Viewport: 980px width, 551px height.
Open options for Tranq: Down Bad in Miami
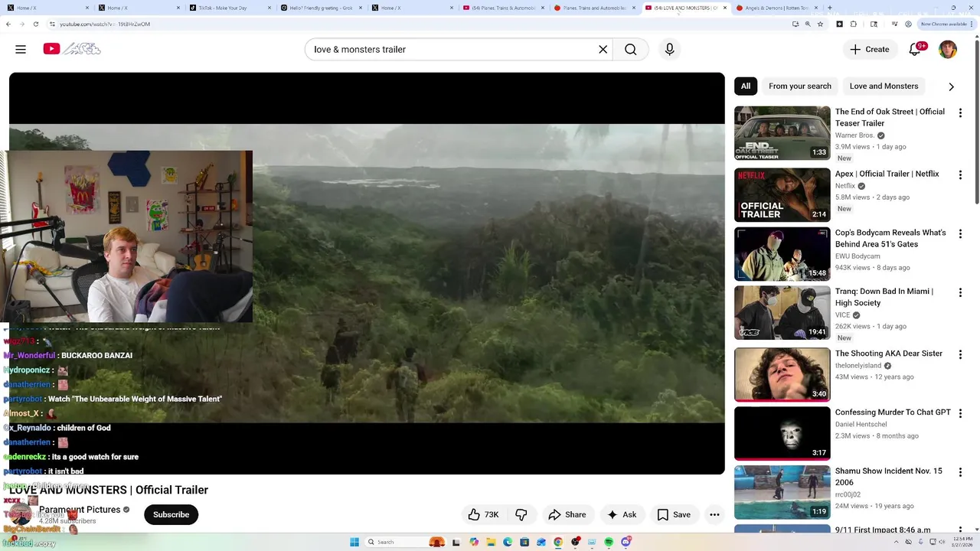pyautogui.click(x=960, y=292)
